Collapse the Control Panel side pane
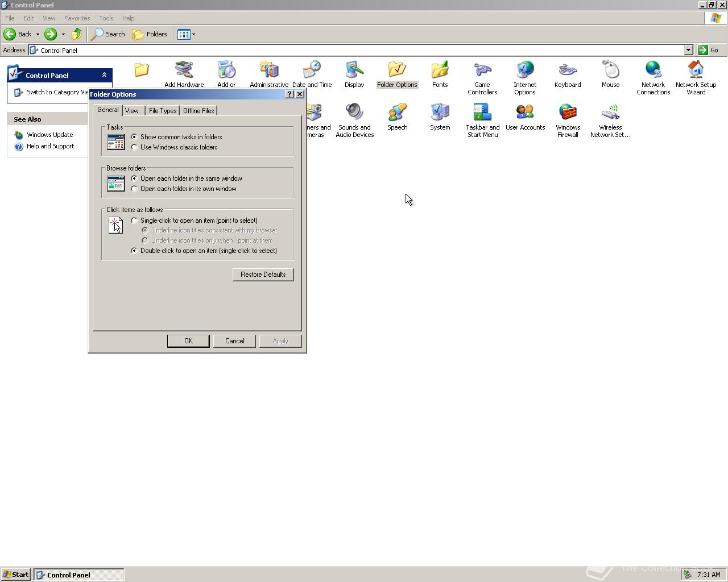Viewport: 728px width, 582px height. pos(104,75)
